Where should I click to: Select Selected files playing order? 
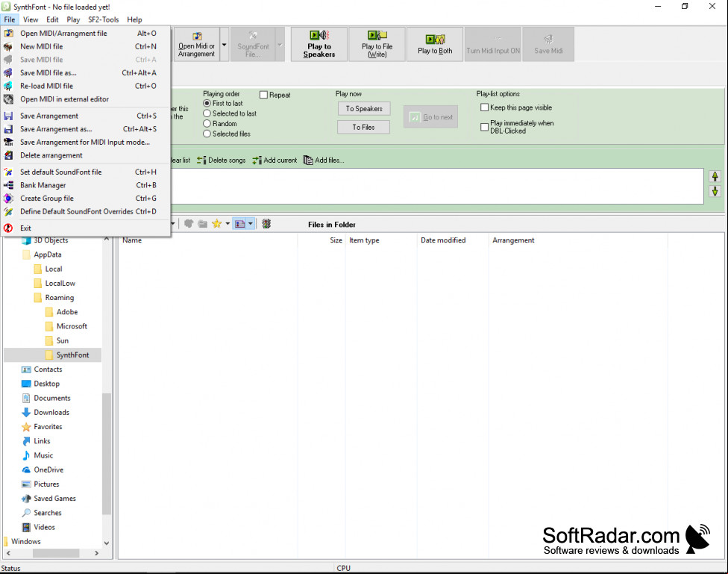click(207, 134)
